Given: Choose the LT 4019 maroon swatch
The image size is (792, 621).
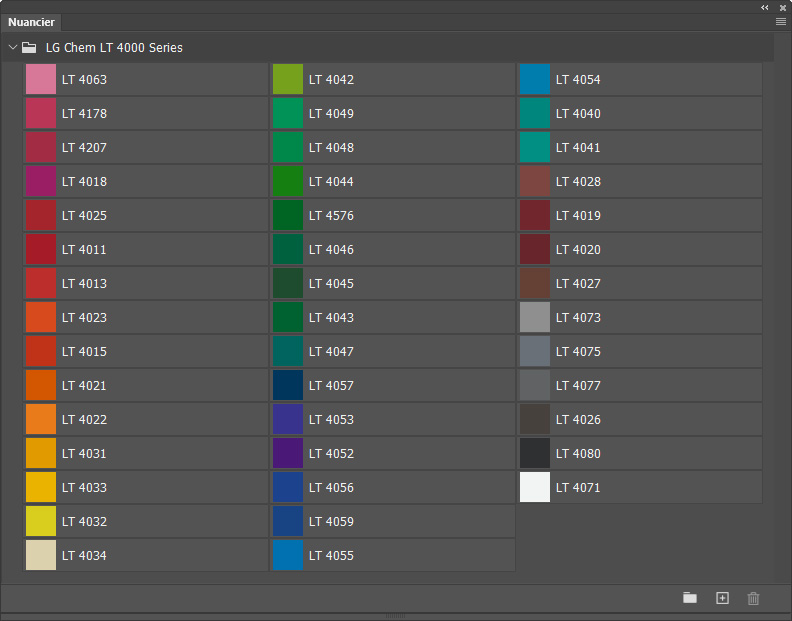Looking at the screenshot, I should coord(535,215).
